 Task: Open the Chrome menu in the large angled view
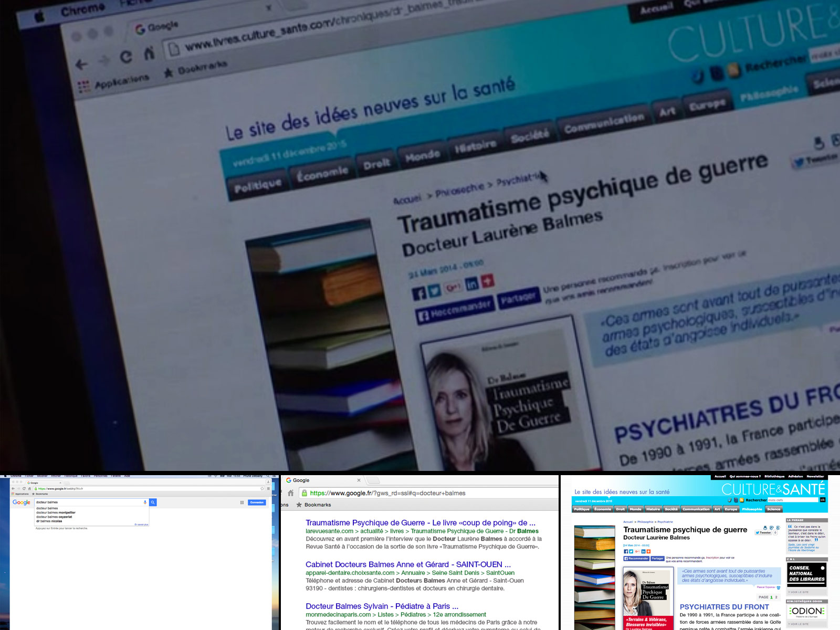coord(82,9)
